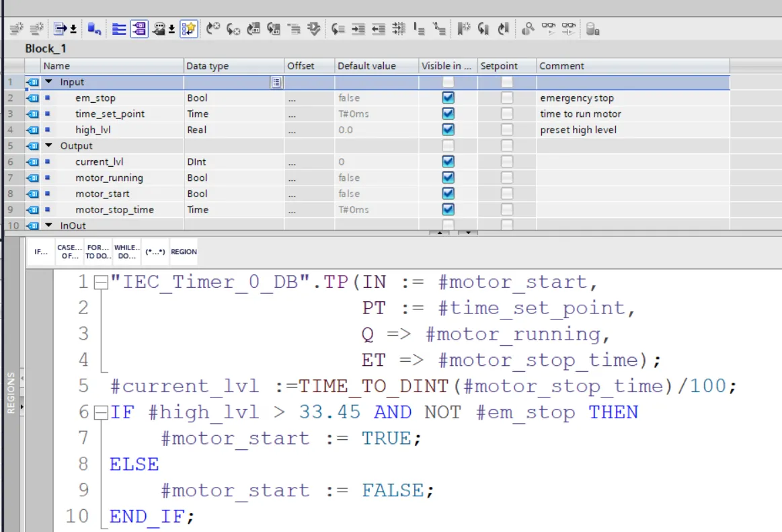Click the blue text lines icon
The image size is (782, 532).
(119, 29)
